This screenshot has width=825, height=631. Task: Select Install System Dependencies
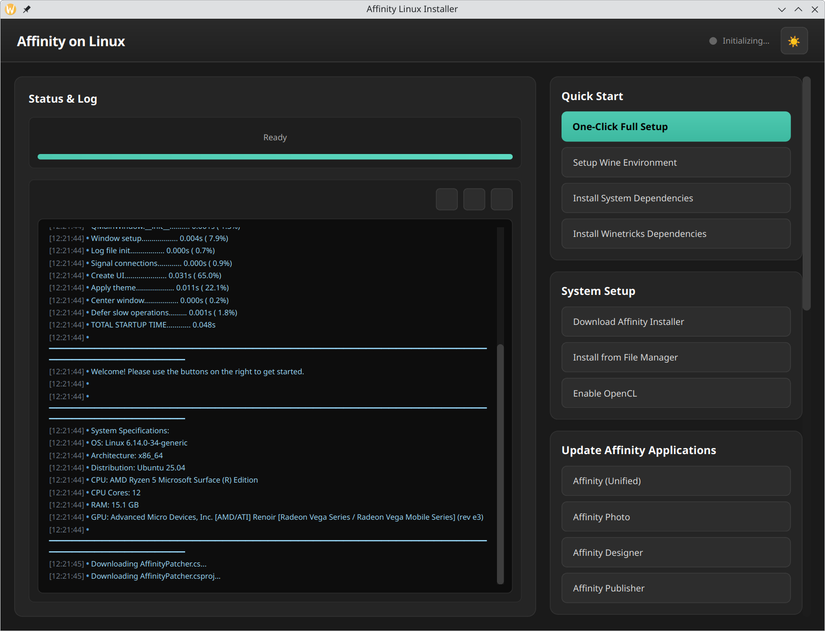pyautogui.click(x=675, y=198)
